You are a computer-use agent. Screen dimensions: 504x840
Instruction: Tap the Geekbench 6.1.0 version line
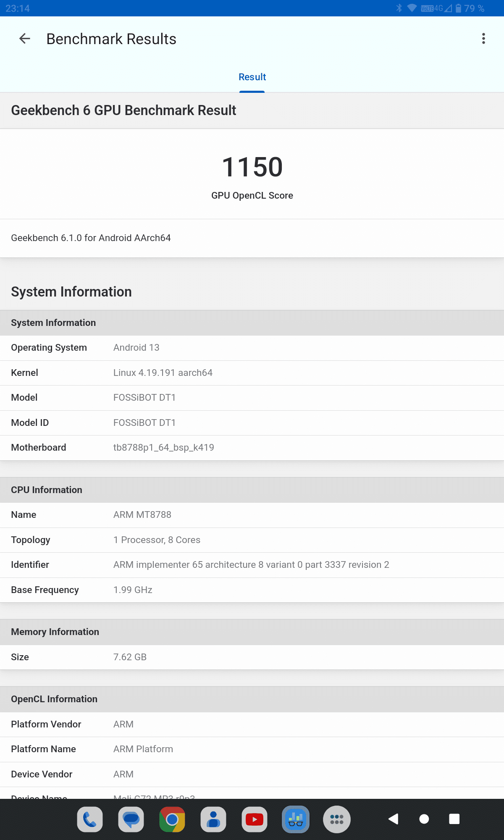pos(91,238)
